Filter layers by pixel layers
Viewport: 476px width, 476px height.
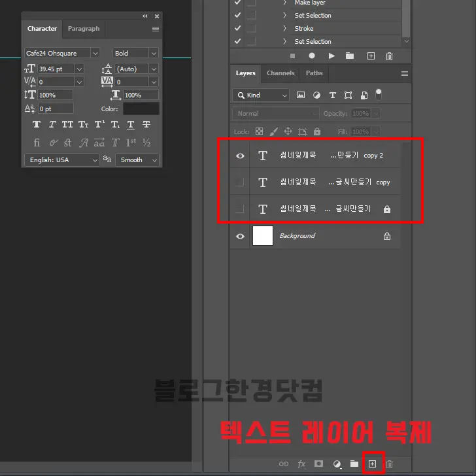click(x=301, y=95)
